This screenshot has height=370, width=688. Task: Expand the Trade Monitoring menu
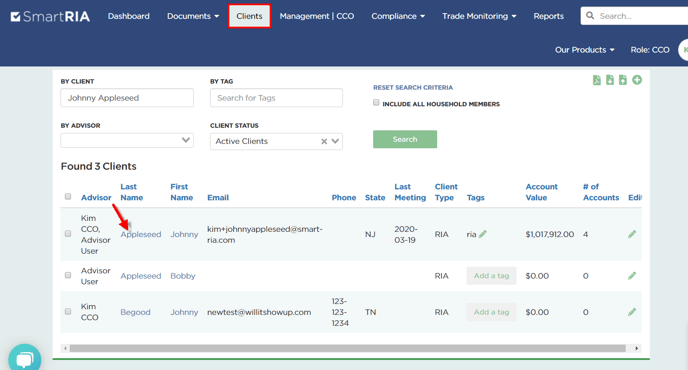click(479, 16)
